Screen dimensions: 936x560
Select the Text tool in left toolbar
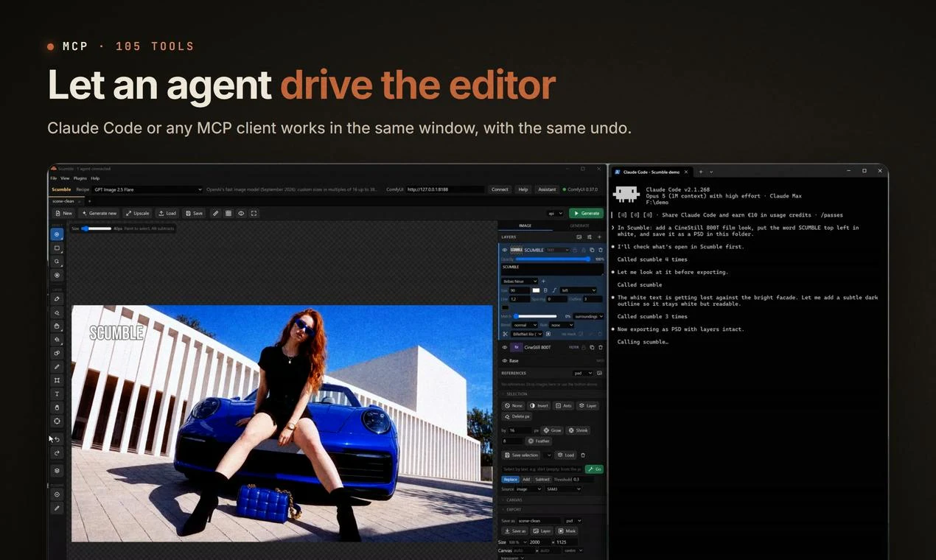(57, 393)
